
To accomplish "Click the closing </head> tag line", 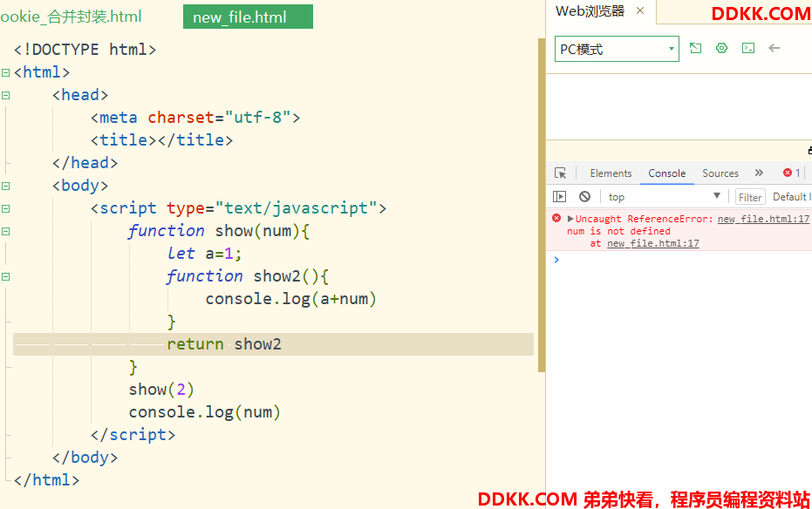I will 85,163.
